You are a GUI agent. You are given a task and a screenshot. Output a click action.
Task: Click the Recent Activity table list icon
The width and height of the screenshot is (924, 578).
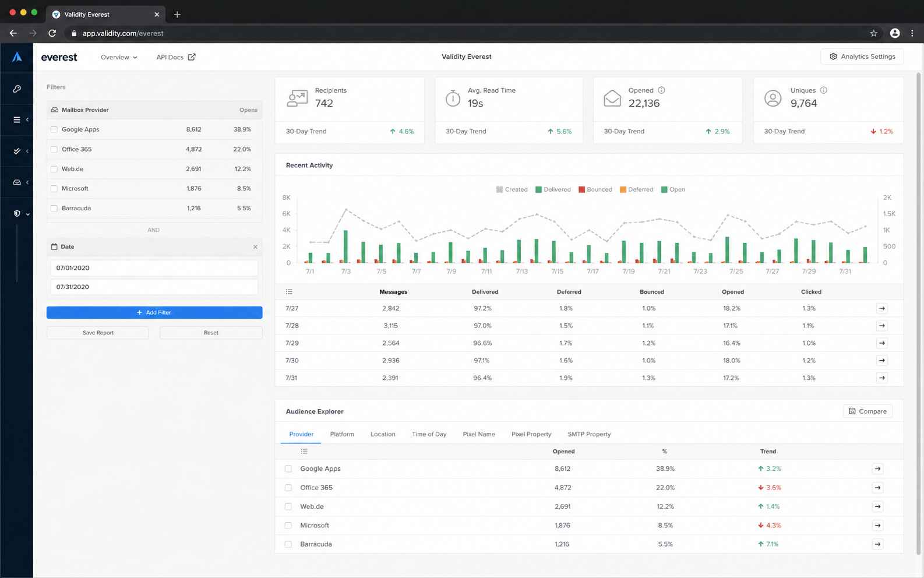tap(289, 292)
